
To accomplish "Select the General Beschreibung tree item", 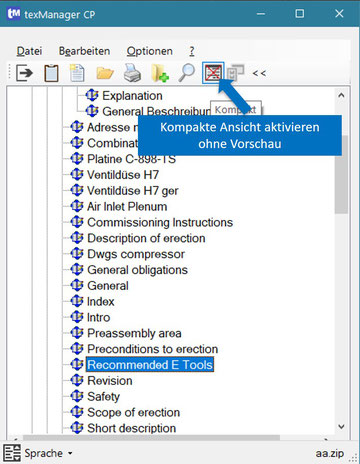I will click(x=156, y=111).
